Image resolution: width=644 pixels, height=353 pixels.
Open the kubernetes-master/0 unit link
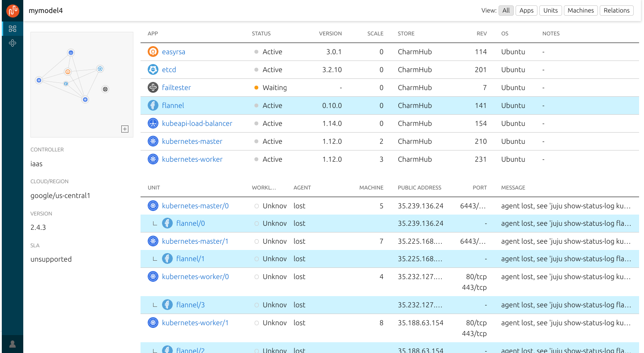(195, 206)
